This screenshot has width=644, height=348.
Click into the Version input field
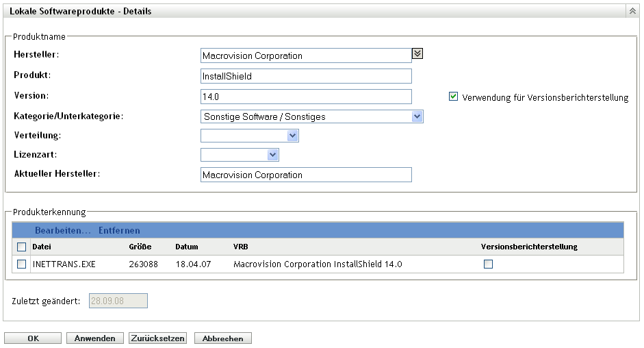[x=306, y=97]
